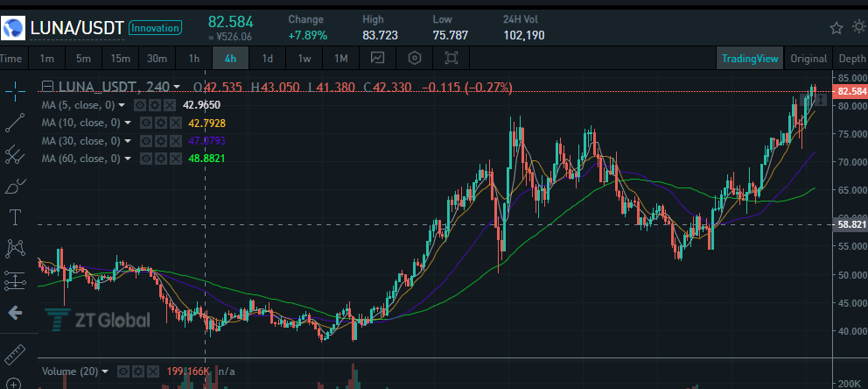Hide the MA 10 indicator line
This screenshot has width=868, height=389.
(x=146, y=123)
